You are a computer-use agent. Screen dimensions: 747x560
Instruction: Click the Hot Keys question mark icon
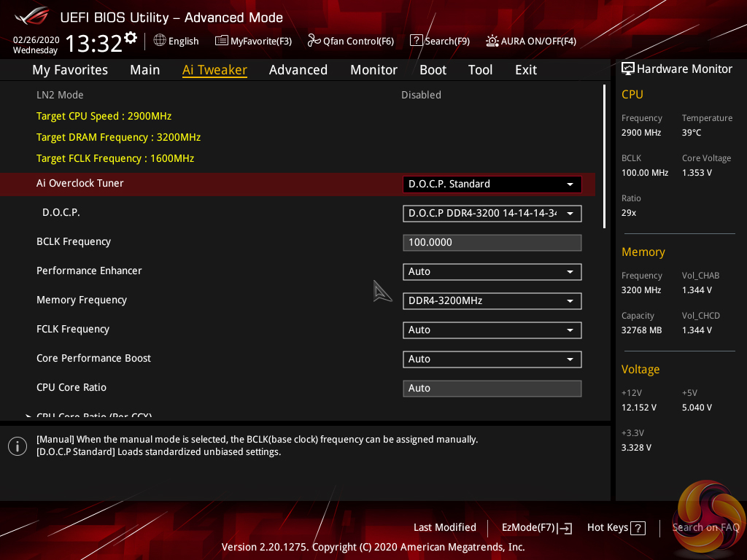[638, 528]
